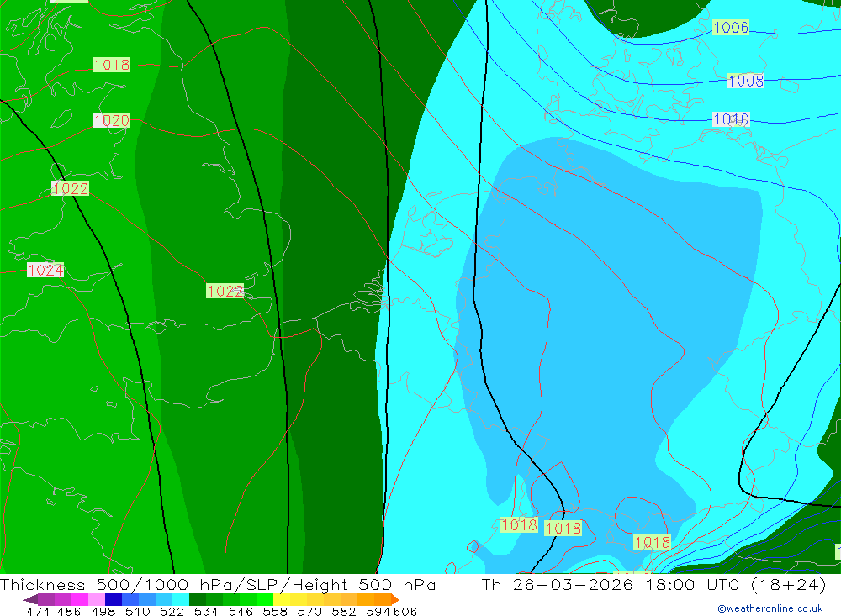
Task: Select the blue 1008 pressure label
Action: tap(745, 81)
